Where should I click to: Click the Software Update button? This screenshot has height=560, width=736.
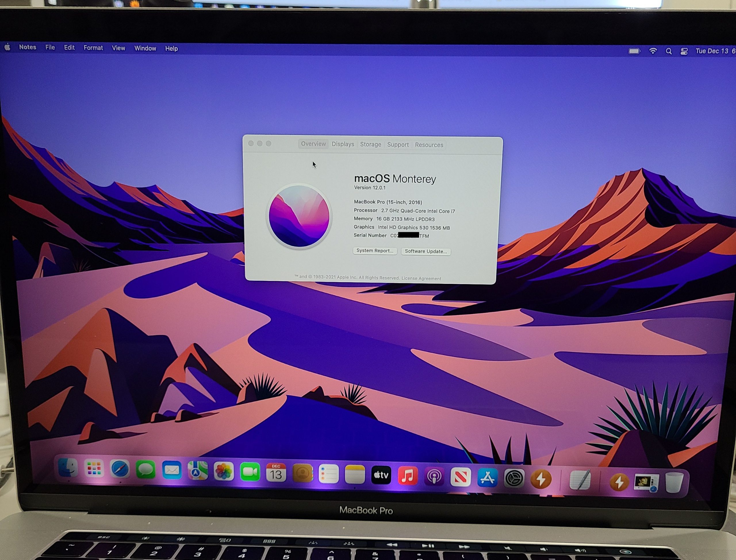pos(425,251)
